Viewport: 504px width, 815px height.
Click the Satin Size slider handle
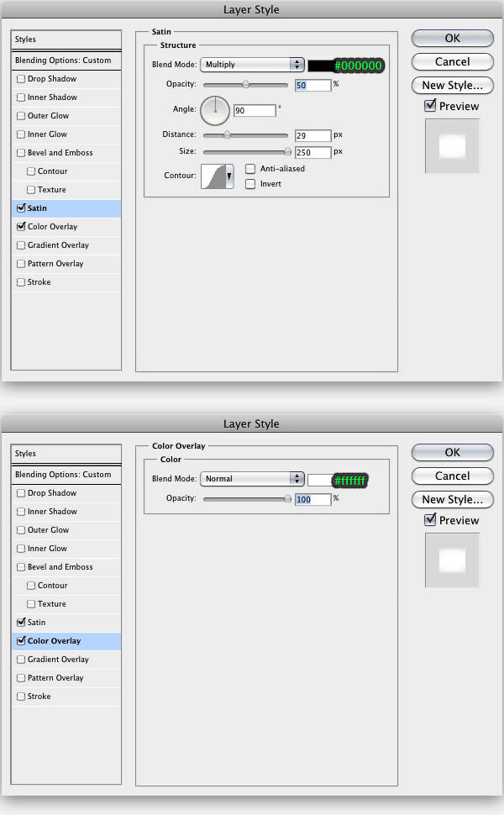tap(287, 152)
